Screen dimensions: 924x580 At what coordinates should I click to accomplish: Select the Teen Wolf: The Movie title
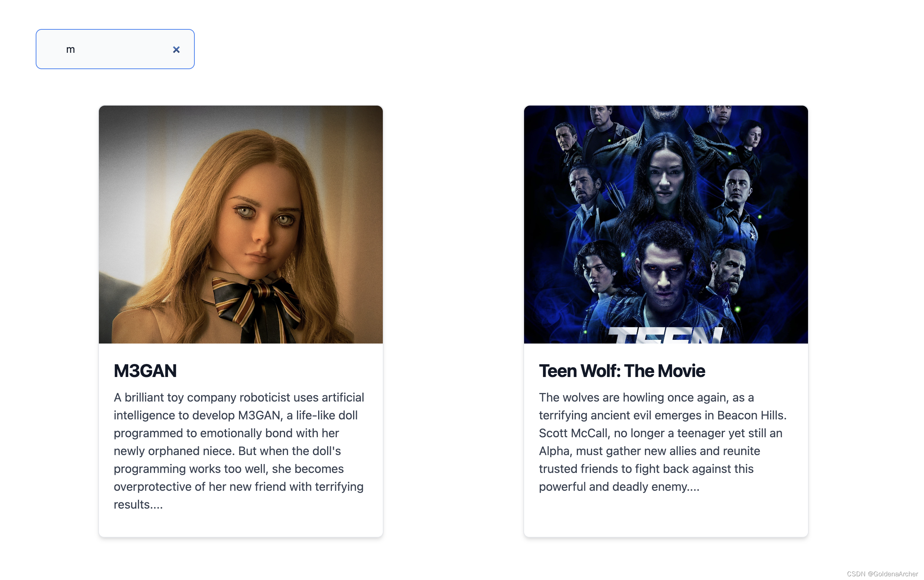click(621, 371)
